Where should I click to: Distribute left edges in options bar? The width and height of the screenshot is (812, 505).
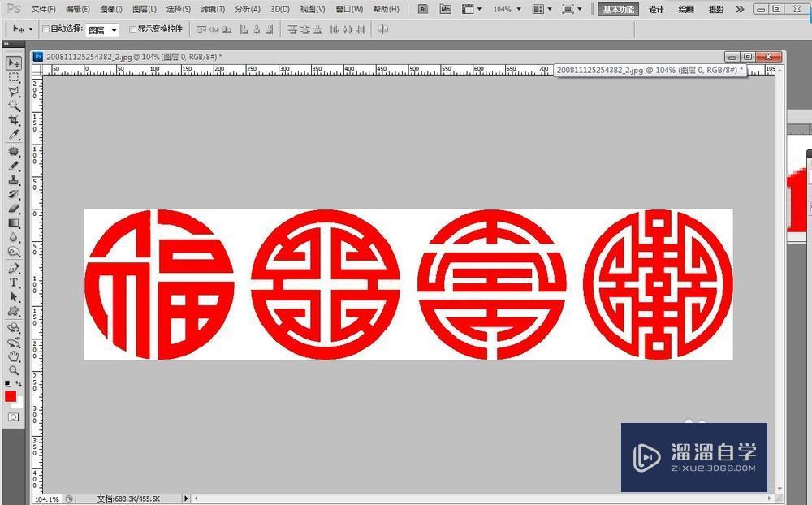coord(335,29)
